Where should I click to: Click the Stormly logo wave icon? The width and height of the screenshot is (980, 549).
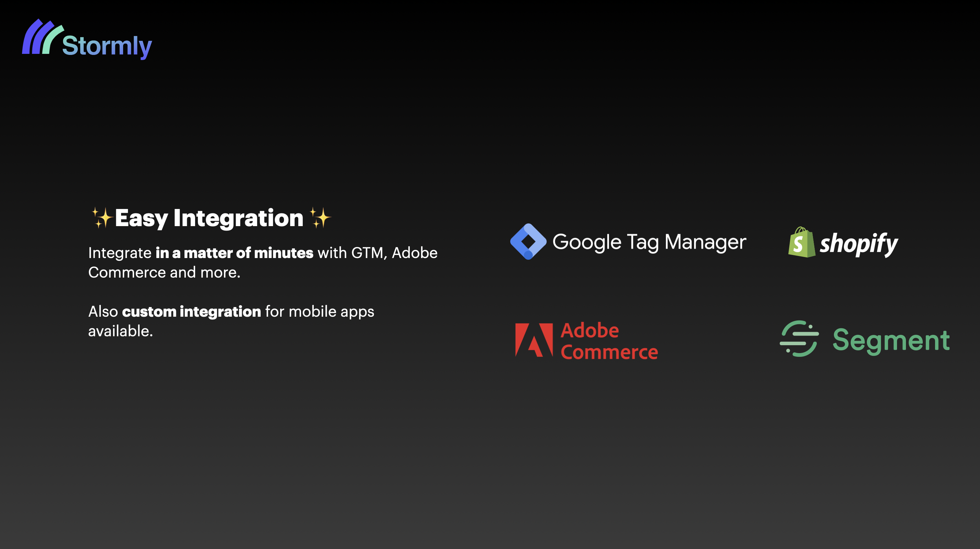tap(43, 37)
